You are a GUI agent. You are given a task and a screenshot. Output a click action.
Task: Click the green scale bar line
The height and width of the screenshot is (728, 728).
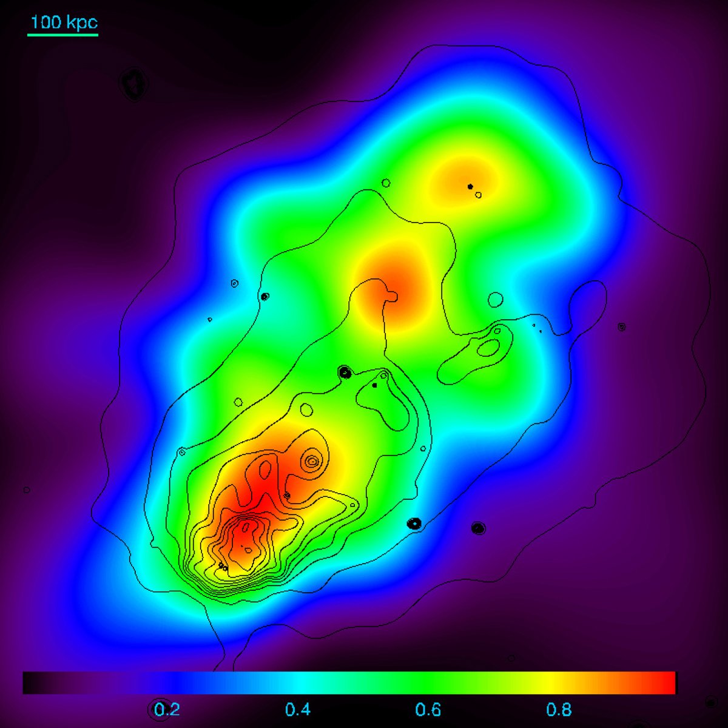click(x=62, y=35)
